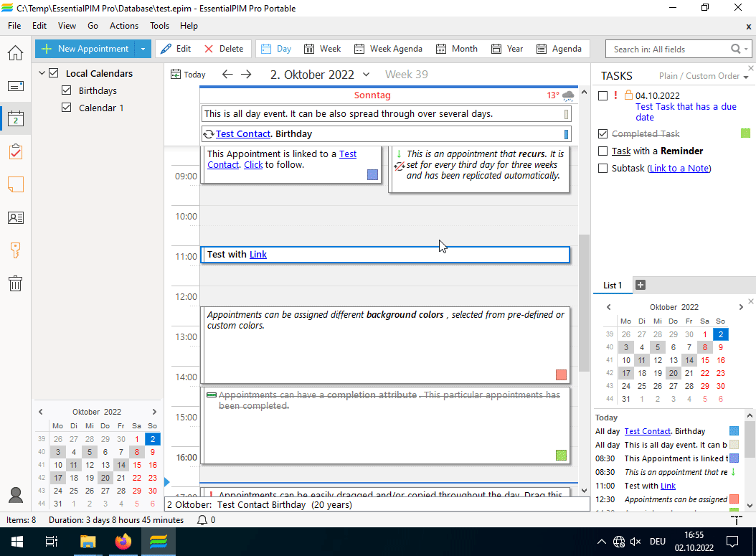Viewport: 756px width, 556px height.
Task: Show hidden system tray icons
Action: pos(602,542)
